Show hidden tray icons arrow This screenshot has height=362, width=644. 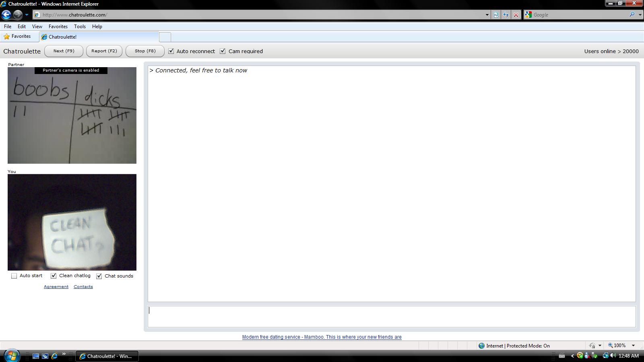[572, 356]
